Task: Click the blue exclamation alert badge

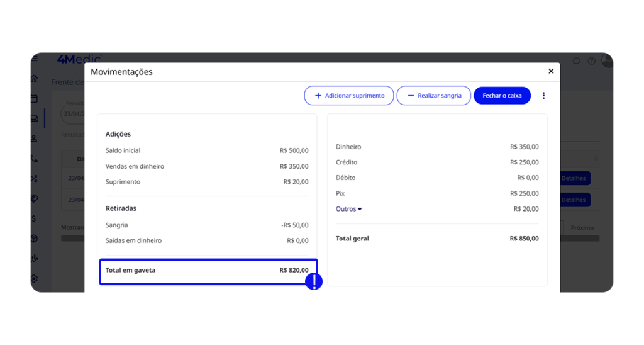Action: 314,281
